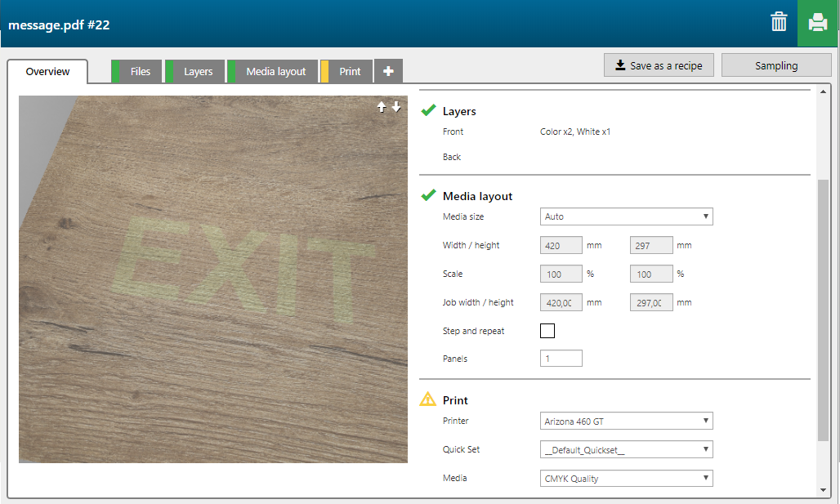The width and height of the screenshot is (840, 504).
Task: Click the Sampling button
Action: 775,66
